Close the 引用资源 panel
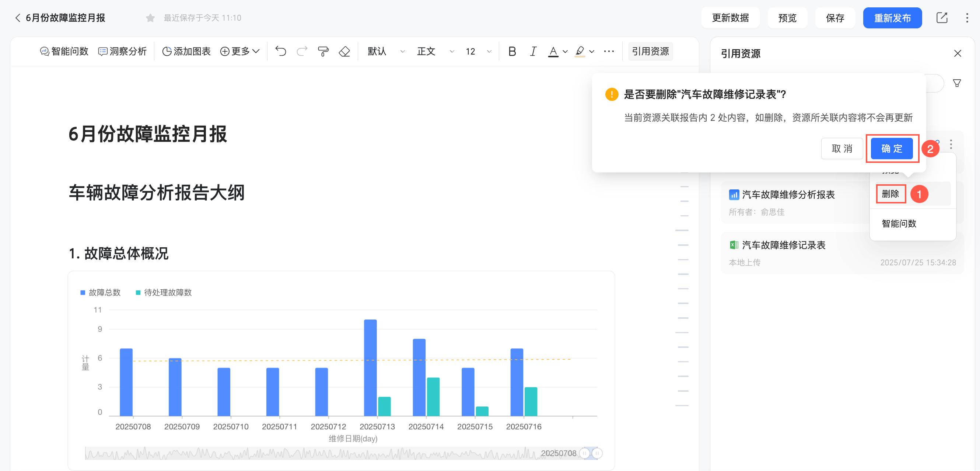Viewport: 980px width, 471px height. 958,54
